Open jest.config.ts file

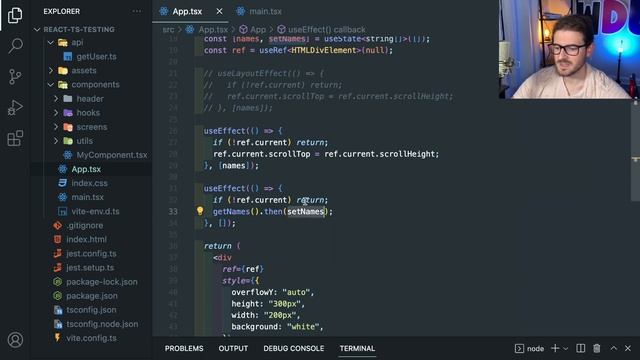(x=91, y=253)
